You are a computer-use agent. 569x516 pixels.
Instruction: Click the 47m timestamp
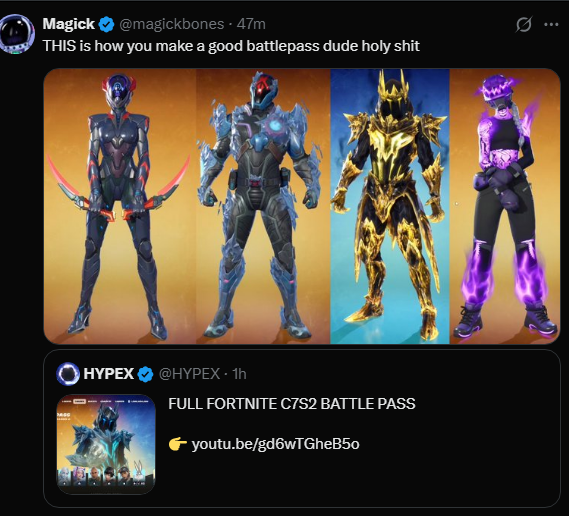click(x=251, y=24)
